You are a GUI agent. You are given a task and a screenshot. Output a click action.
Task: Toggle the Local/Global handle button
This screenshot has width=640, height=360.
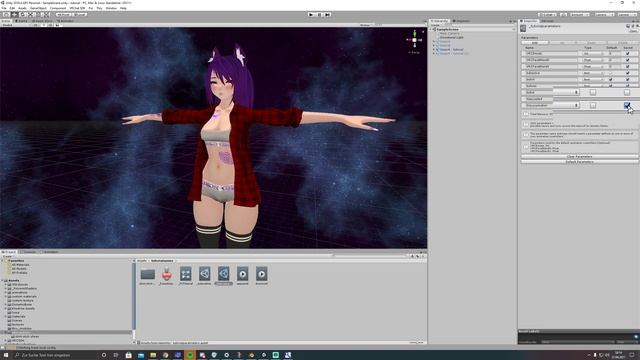point(80,14)
